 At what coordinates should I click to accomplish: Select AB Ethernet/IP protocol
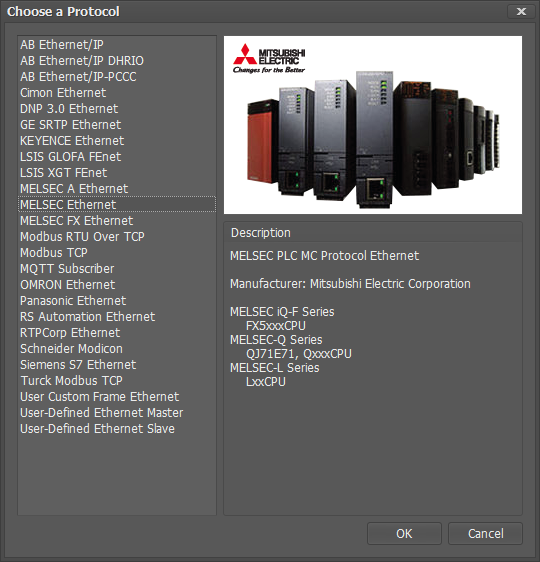click(117, 45)
